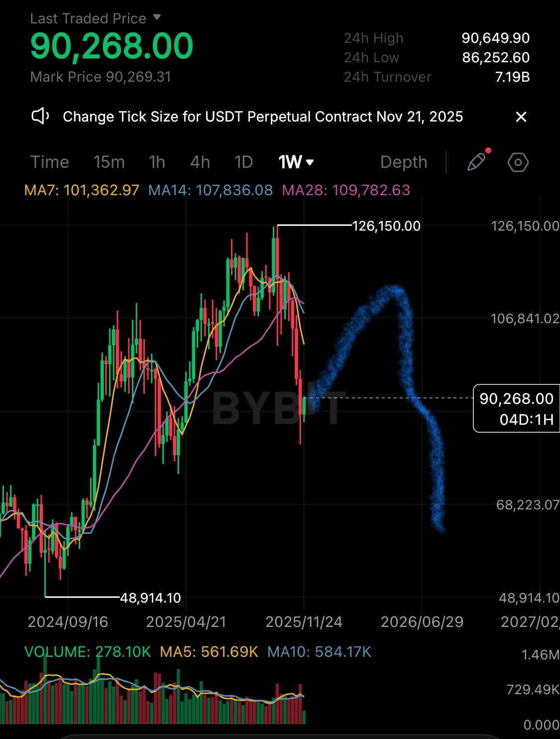The image size is (560, 739).
Task: Tap the current price 90,268.00 tag
Action: tap(516, 408)
